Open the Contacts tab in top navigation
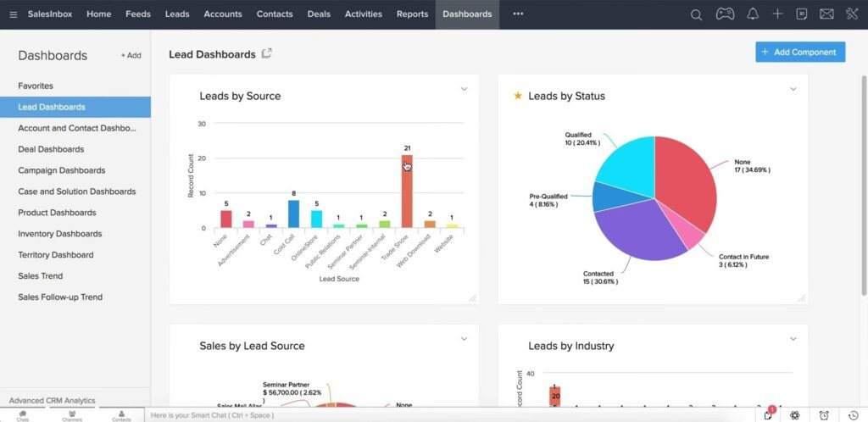Viewport: 868px width, 422px height. point(275,14)
